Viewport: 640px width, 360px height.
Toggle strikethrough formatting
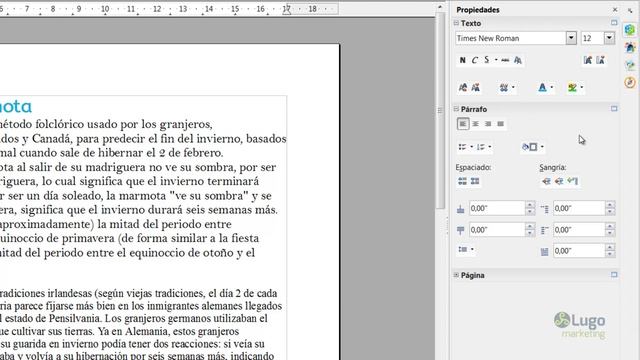click(x=505, y=60)
